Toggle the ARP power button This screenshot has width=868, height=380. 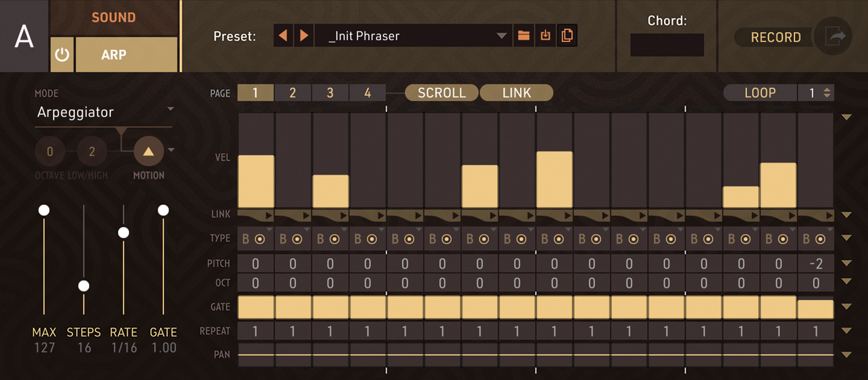coord(62,54)
